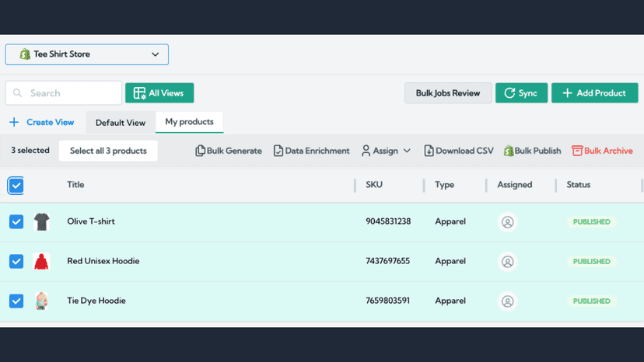Click the Red Unisex Hoodie title
Image resolution: width=644 pixels, height=362 pixels.
tap(103, 261)
